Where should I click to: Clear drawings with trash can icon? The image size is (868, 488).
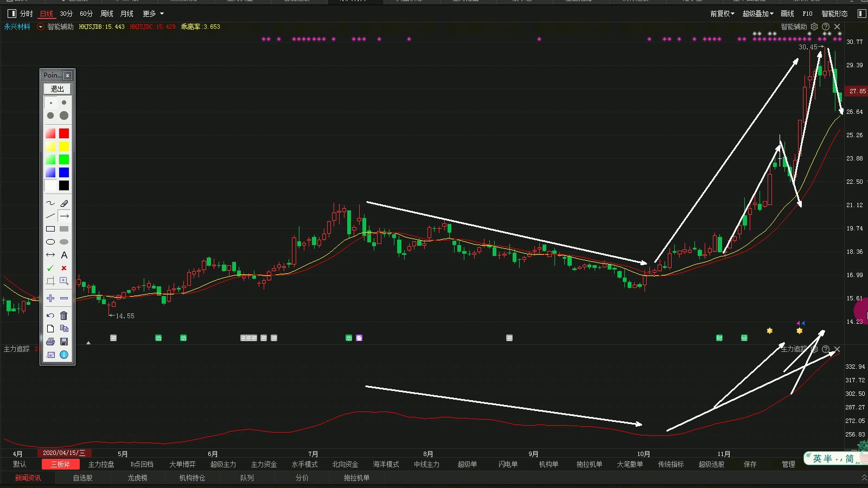click(x=64, y=316)
